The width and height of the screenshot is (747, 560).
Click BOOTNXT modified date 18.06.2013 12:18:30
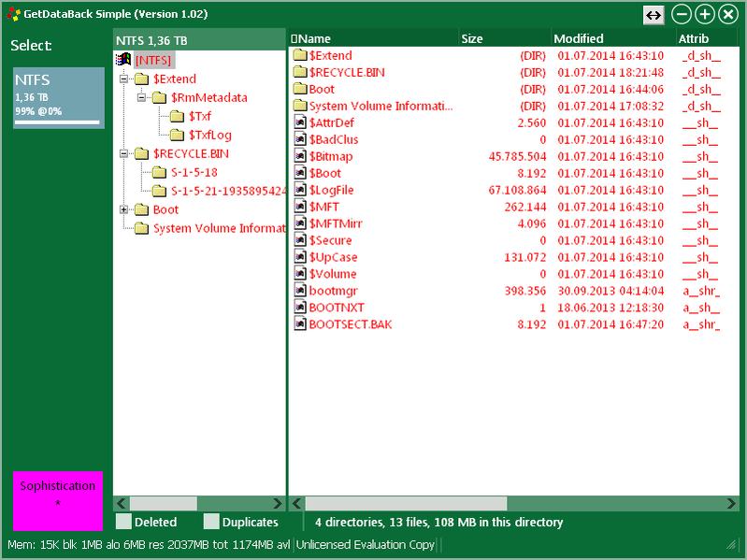611,308
